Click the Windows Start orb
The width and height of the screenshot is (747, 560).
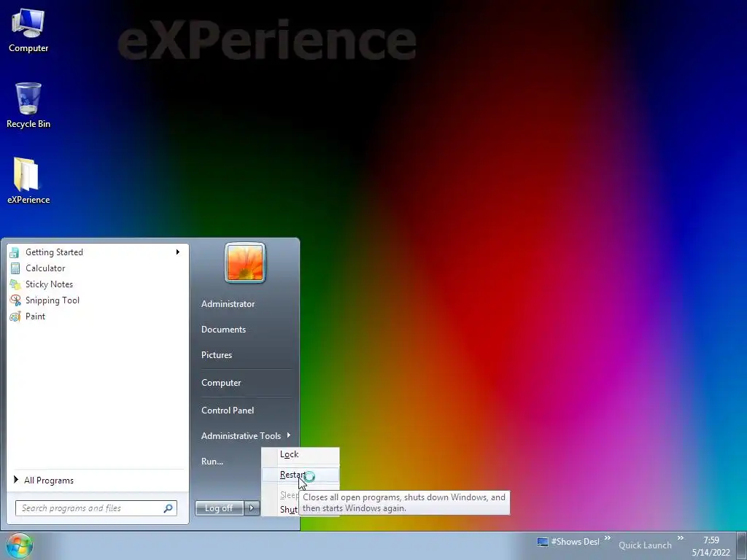point(20,545)
